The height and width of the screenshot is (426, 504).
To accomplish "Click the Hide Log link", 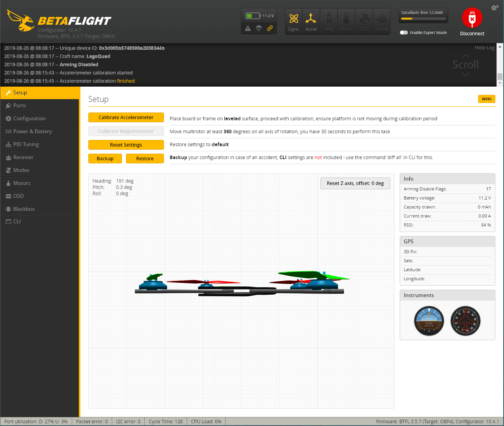I will [484, 48].
